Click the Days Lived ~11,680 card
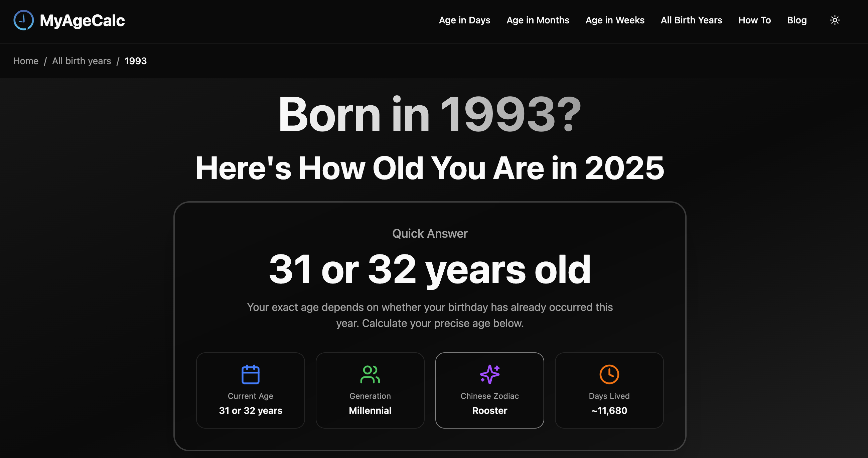Viewport: 868px width, 458px height. (609, 390)
